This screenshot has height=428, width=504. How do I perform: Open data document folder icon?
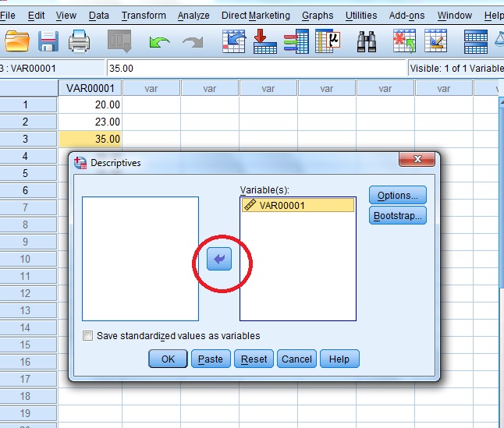tap(17, 41)
